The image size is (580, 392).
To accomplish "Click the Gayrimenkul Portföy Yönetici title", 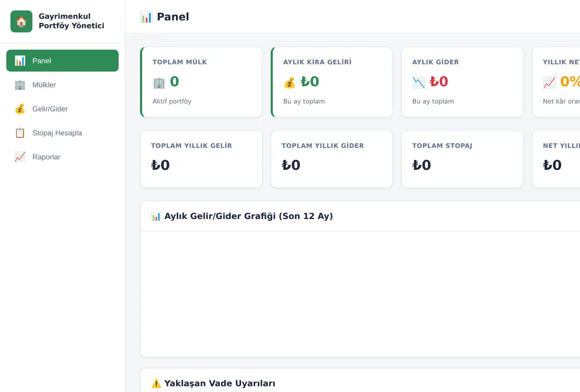I will [x=72, y=21].
